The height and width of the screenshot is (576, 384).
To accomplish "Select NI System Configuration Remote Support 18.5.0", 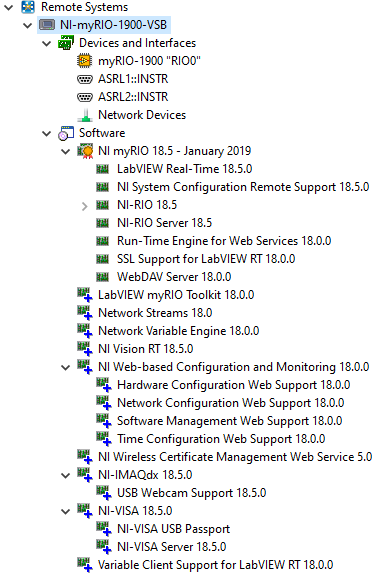I will pyautogui.click(x=243, y=187).
